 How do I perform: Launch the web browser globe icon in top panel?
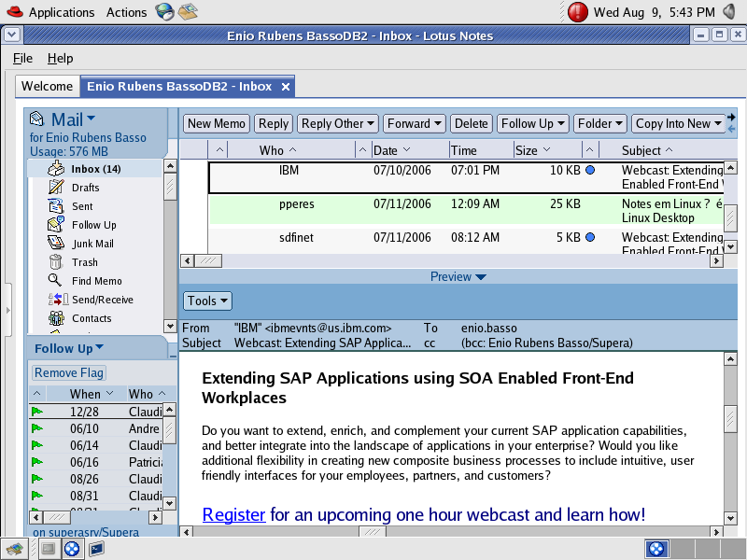click(165, 12)
